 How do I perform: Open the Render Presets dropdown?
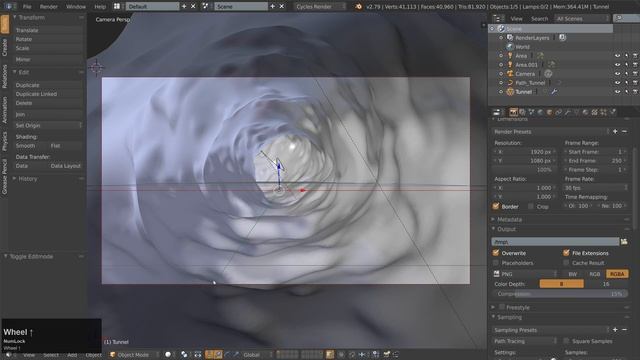click(x=551, y=132)
